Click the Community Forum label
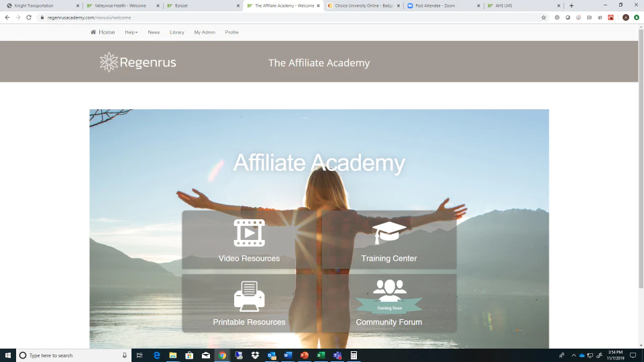 click(x=389, y=322)
